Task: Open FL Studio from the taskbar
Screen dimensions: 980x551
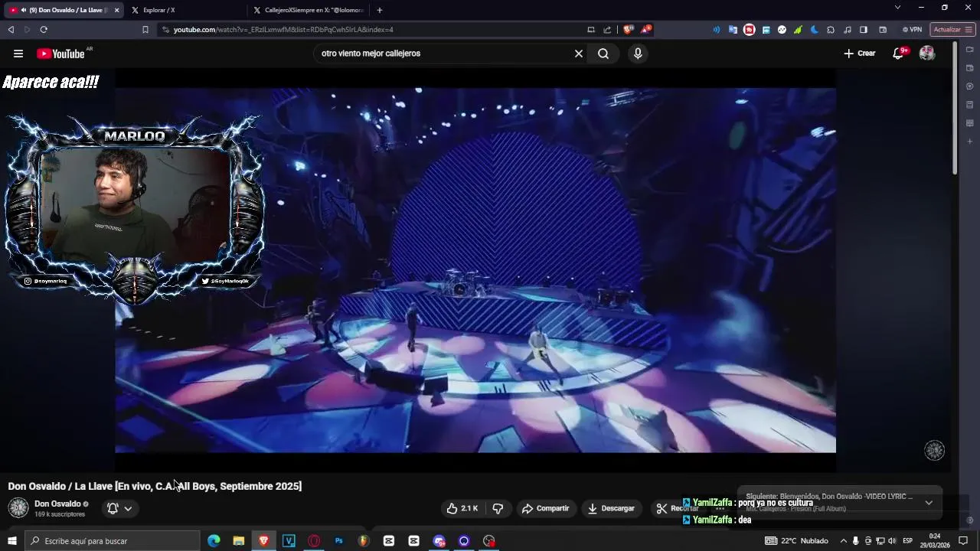Action: tap(364, 541)
